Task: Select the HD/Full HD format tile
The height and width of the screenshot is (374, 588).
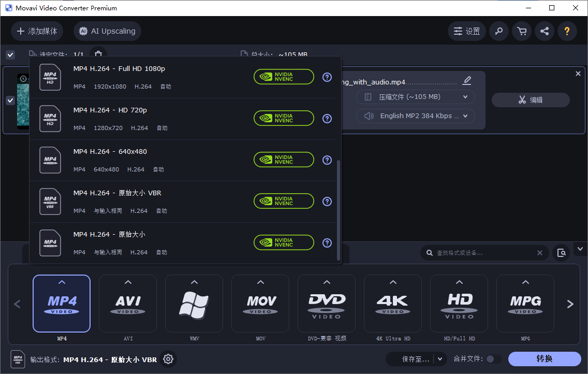Action: pos(459,304)
